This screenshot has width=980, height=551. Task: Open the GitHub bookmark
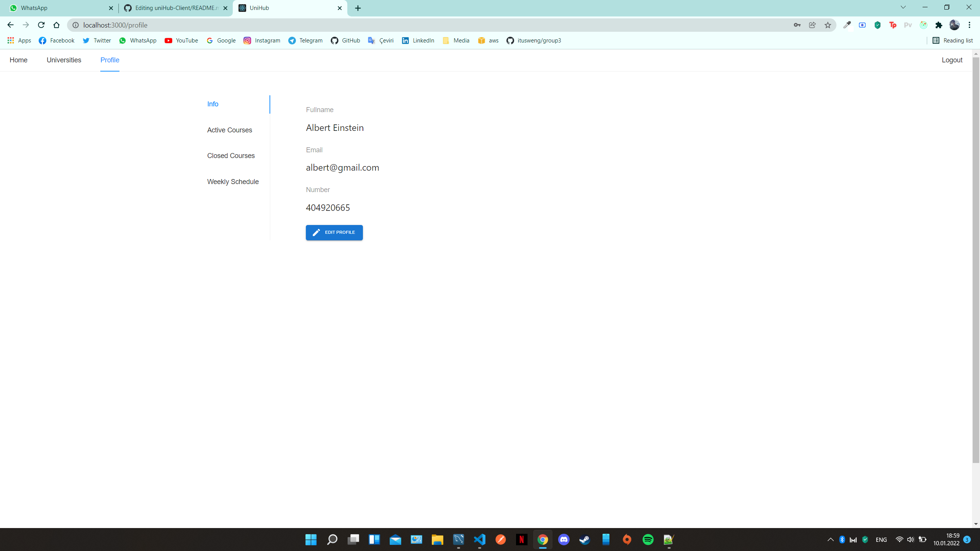(345, 40)
